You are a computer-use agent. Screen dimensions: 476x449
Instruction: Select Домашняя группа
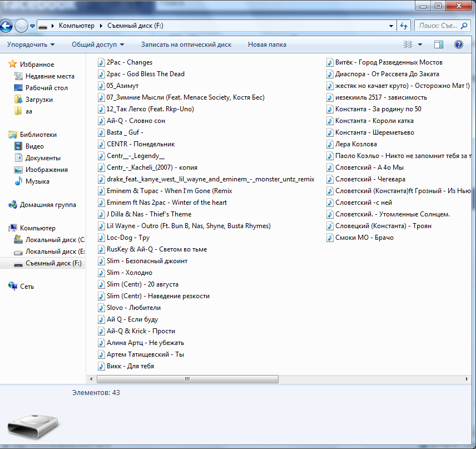[x=48, y=205]
